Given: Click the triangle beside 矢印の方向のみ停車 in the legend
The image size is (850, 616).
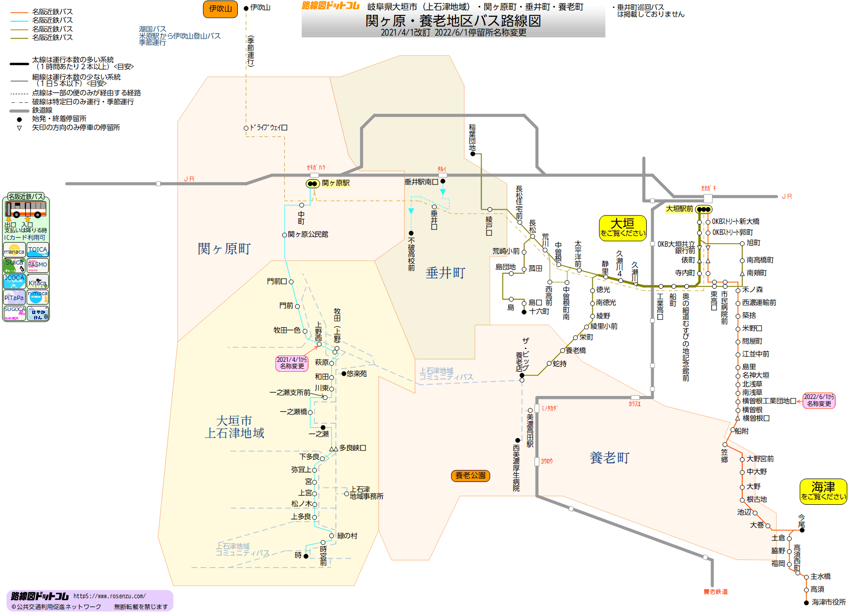Looking at the screenshot, I should coord(19,128).
